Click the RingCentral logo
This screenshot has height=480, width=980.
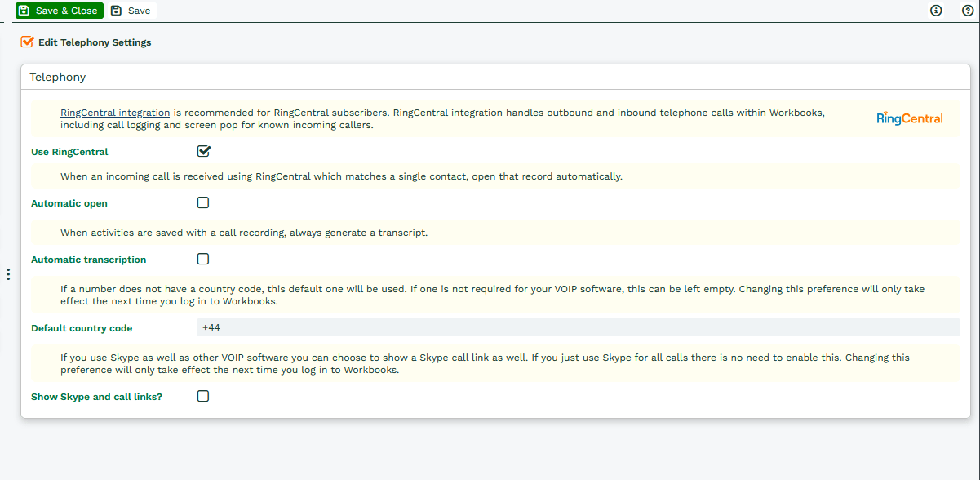[x=909, y=118]
